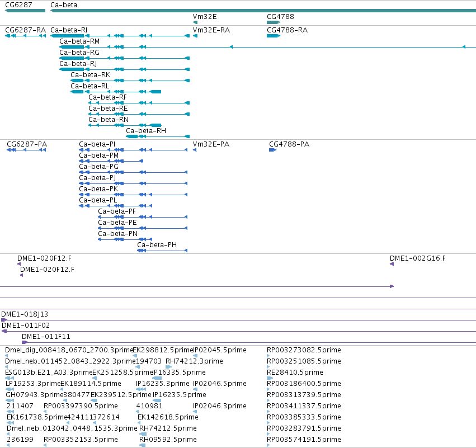Select EST IP02045.5prime label

220,350
